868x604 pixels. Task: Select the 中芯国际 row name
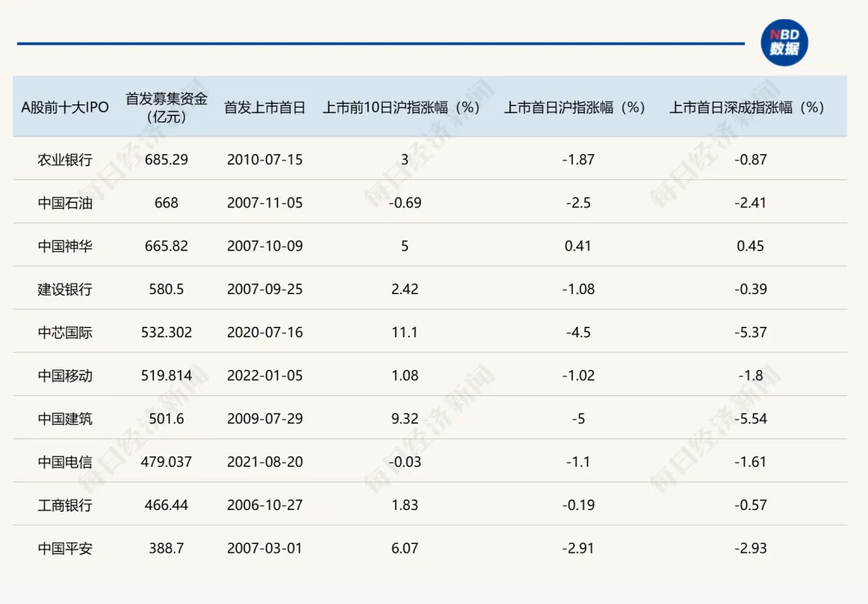[65, 333]
